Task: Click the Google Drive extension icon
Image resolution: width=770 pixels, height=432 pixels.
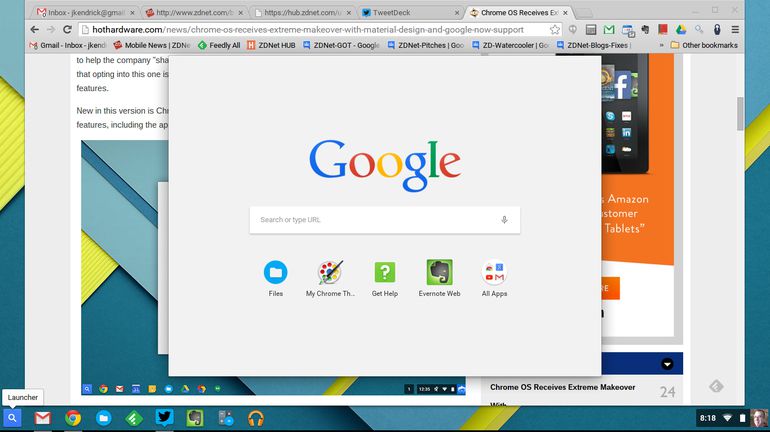Action: 681,29
